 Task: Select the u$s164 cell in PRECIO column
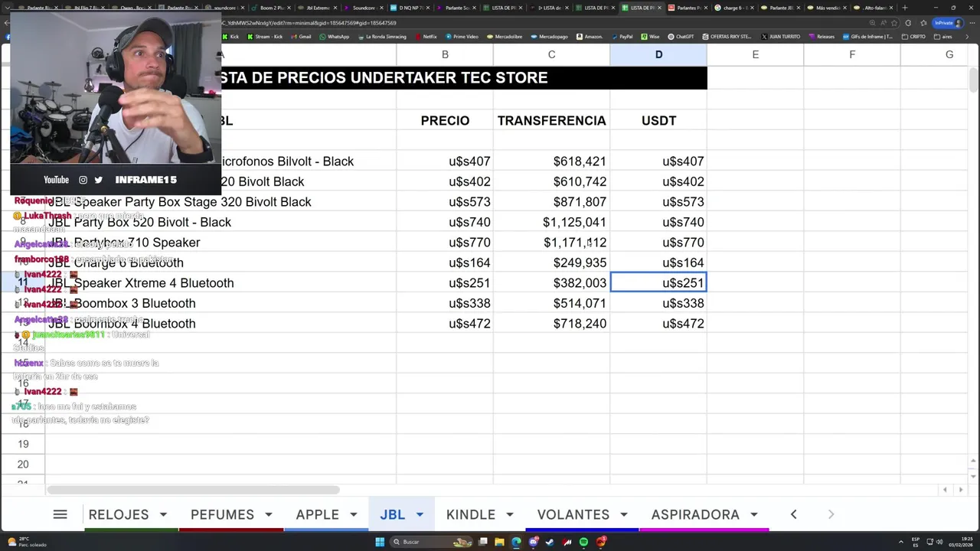click(445, 262)
